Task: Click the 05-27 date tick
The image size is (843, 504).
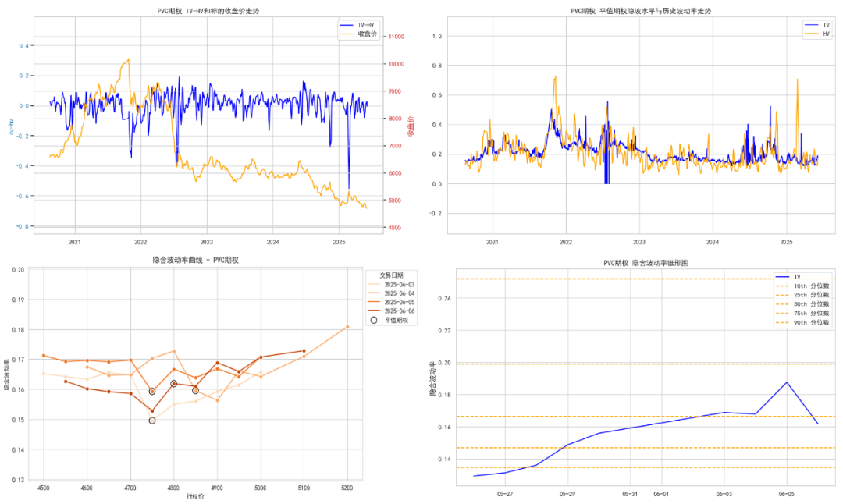Action: tap(504, 494)
